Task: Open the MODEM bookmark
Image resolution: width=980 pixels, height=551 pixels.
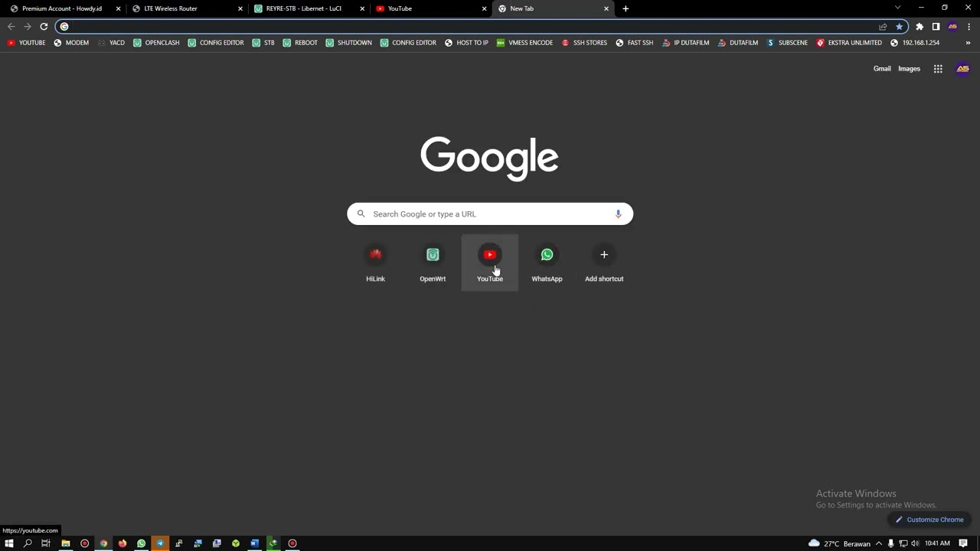Action: point(71,43)
